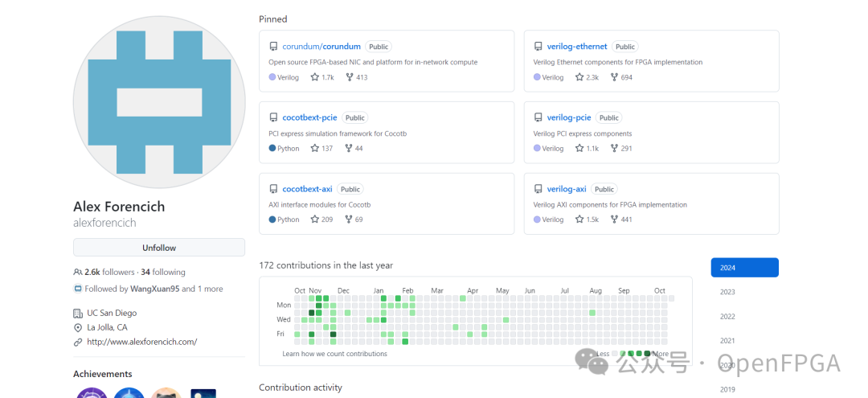Click the link icon beside the website URL
The width and height of the screenshot is (868, 398).
pyautogui.click(x=77, y=342)
